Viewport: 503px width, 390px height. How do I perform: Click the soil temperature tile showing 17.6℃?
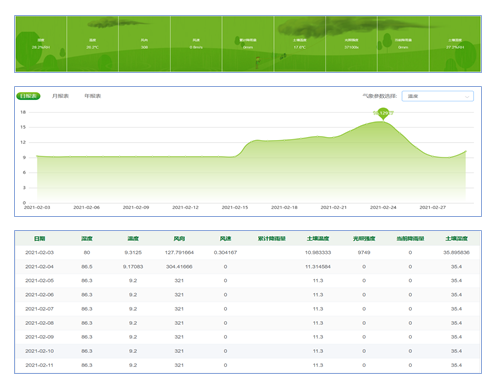point(300,44)
